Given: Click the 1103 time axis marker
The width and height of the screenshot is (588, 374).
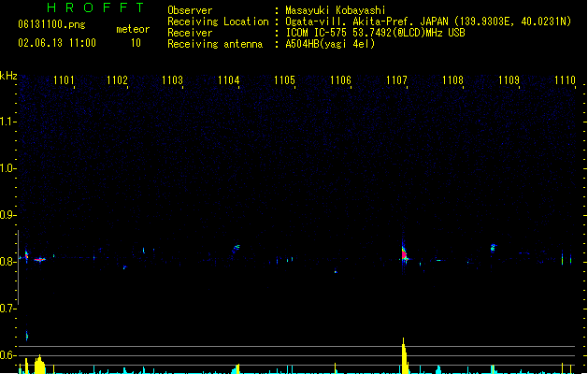Looking at the screenshot, I should click(173, 80).
